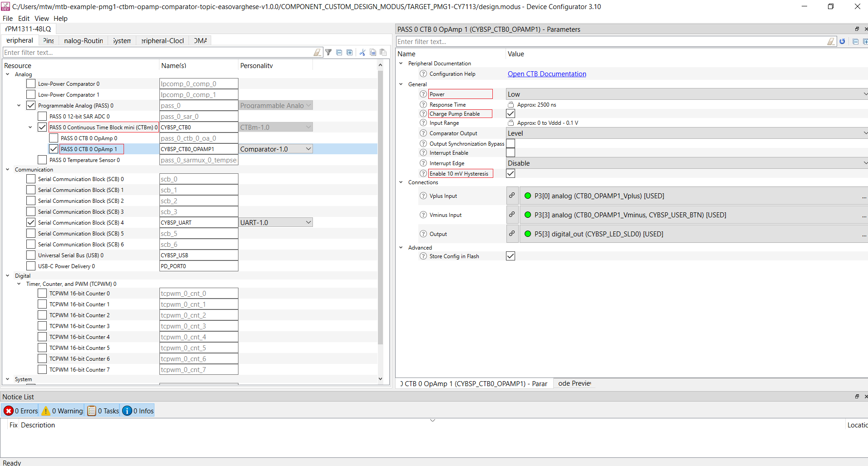This screenshot has height=466, width=868.
Task: Click the link icon for Vplus Input connection
Action: [x=512, y=196]
